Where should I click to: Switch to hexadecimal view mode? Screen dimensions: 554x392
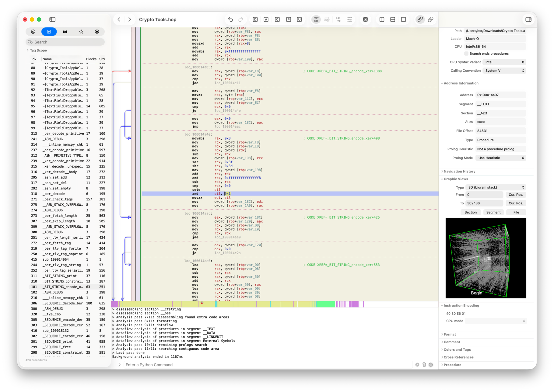coord(349,19)
